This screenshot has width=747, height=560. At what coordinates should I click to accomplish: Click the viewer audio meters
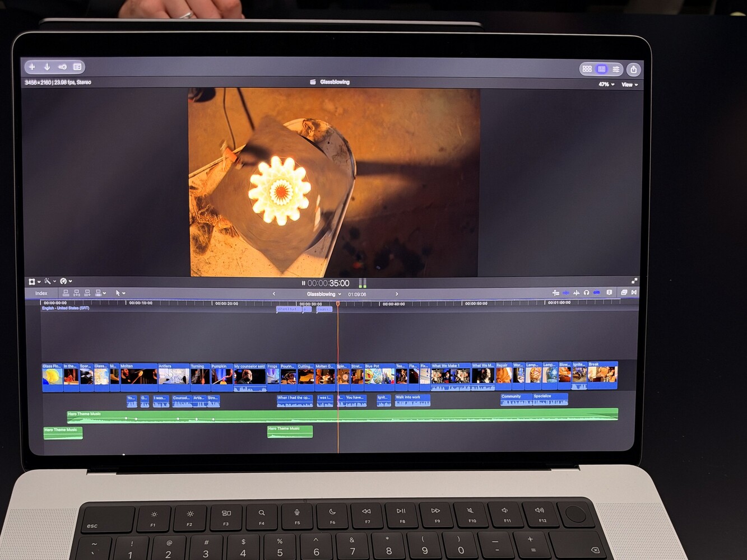362,283
